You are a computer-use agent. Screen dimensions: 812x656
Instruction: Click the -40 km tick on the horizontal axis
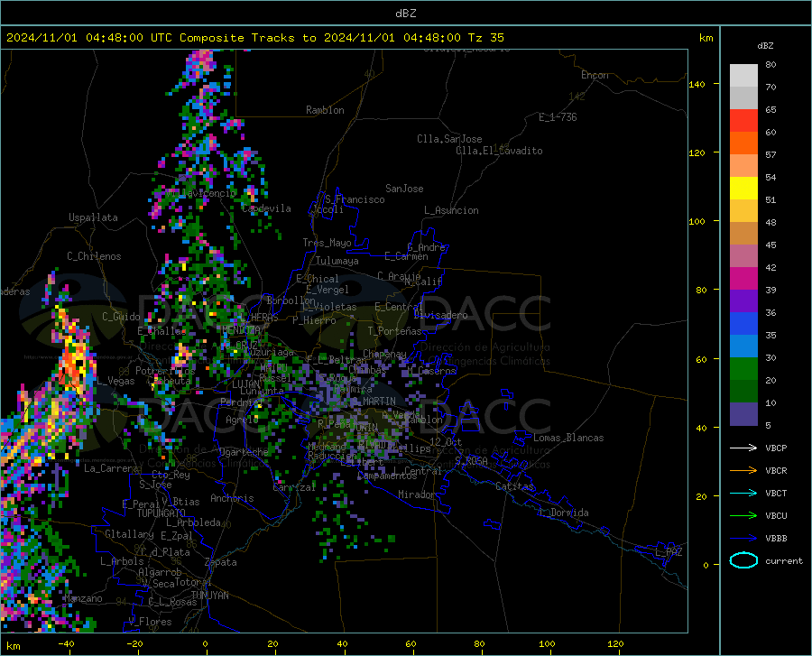click(x=66, y=643)
